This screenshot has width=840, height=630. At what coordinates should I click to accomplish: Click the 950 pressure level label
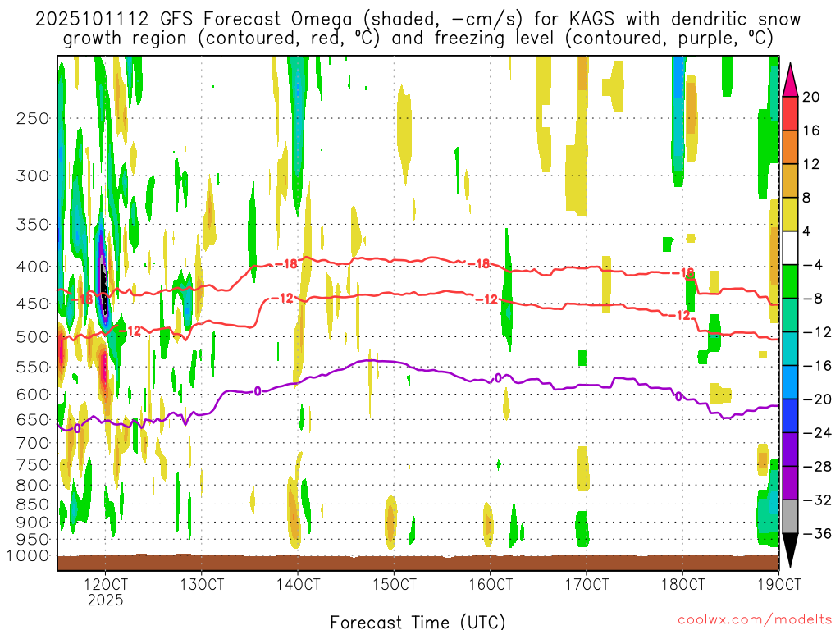point(33,540)
